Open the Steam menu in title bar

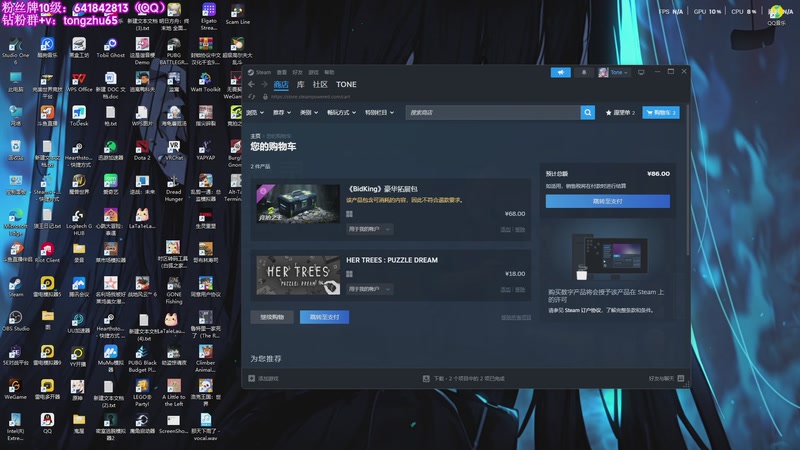pyautogui.click(x=260, y=72)
